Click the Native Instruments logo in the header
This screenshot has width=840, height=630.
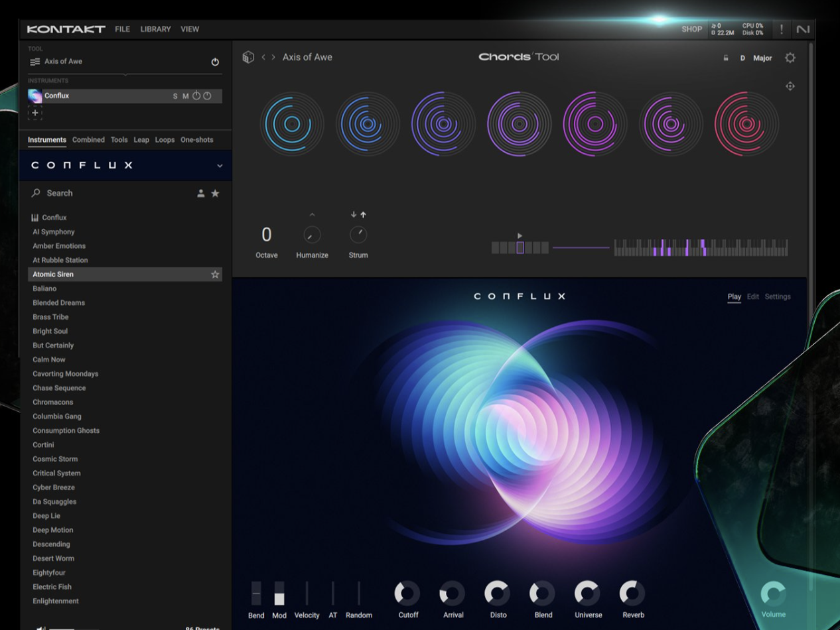(x=803, y=29)
